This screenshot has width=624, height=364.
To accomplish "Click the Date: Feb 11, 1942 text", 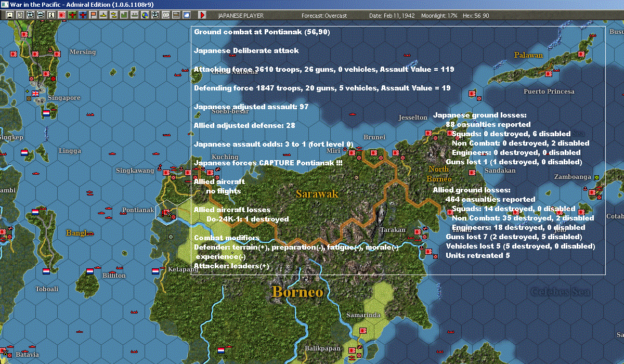I will coord(392,16).
